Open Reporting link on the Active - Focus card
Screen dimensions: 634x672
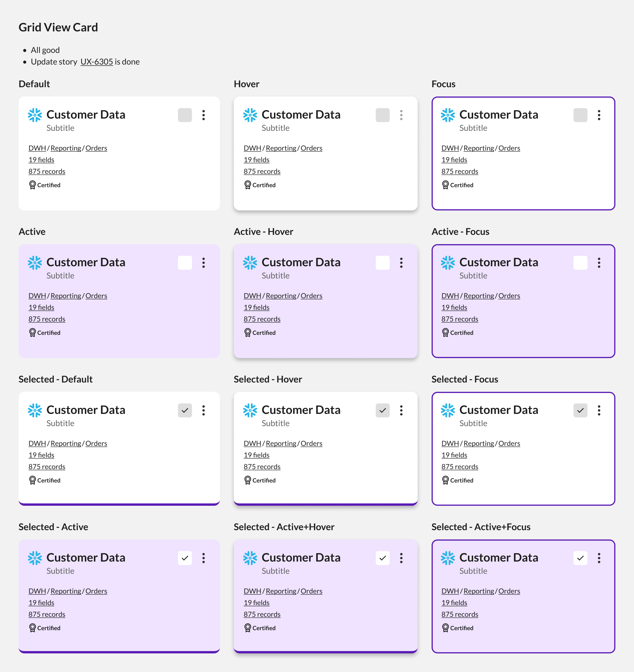[479, 296]
